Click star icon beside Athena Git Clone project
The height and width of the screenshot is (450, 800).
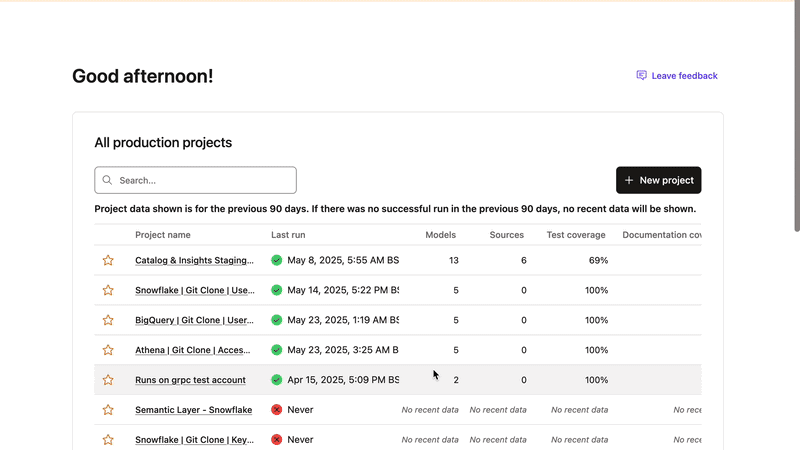point(108,350)
